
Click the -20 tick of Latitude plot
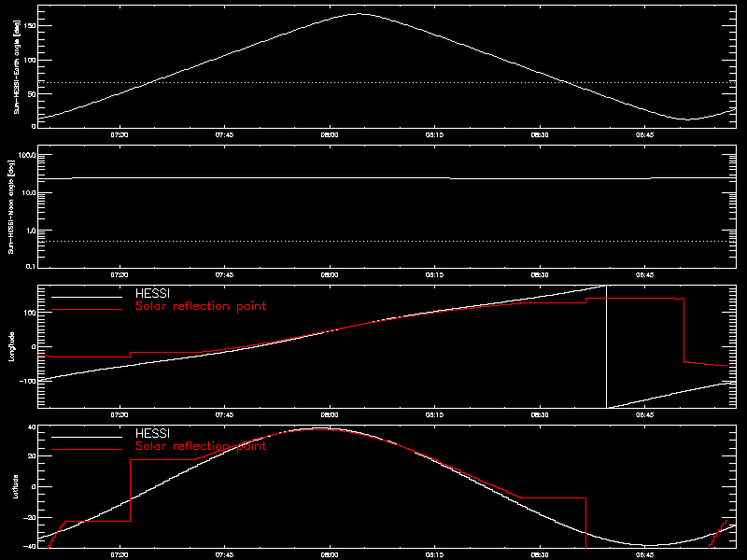coord(30,518)
